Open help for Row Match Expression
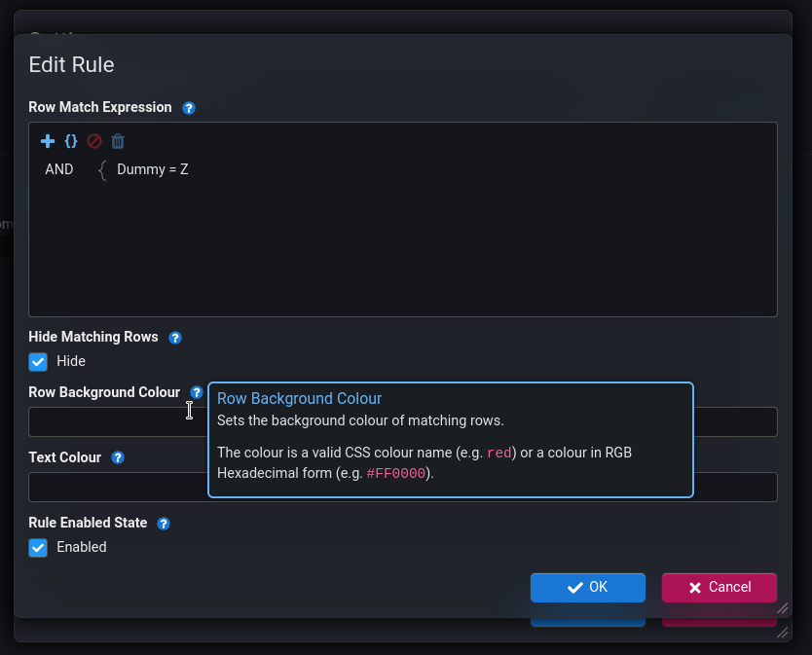Screen dimensions: 812x655 pos(189,108)
